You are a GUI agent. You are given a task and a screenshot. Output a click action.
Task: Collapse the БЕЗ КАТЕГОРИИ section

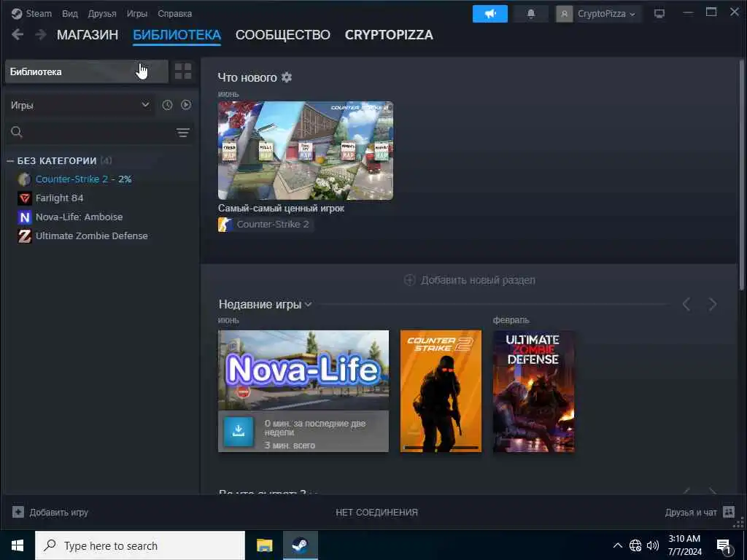point(10,161)
